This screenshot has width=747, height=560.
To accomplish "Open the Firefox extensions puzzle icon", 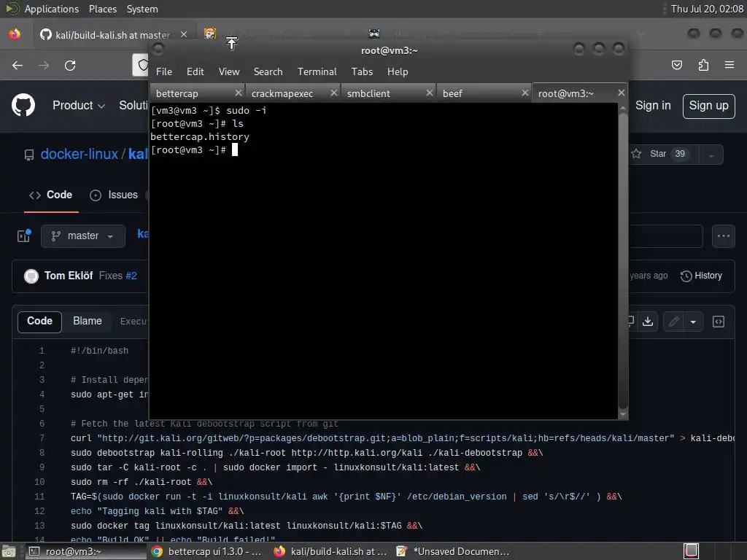I will tap(703, 65).
